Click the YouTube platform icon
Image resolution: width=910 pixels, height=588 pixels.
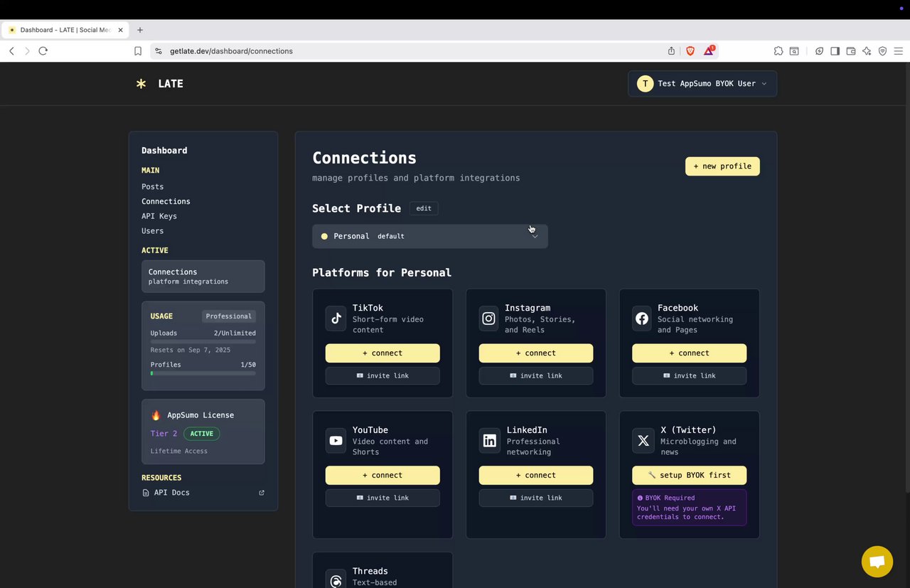336,441
